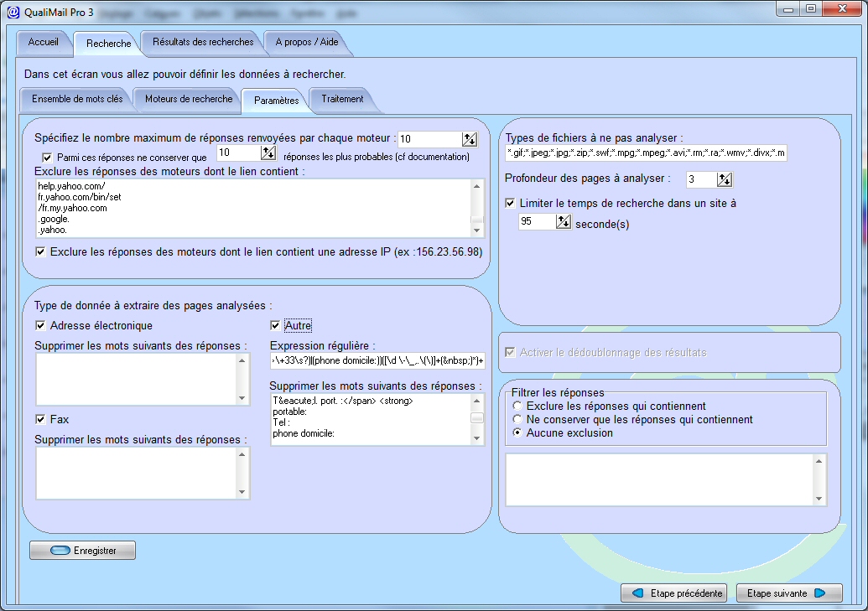Screen dimensions: 868x611
Task: Open the Résultats des recherches tab
Action: point(203,42)
